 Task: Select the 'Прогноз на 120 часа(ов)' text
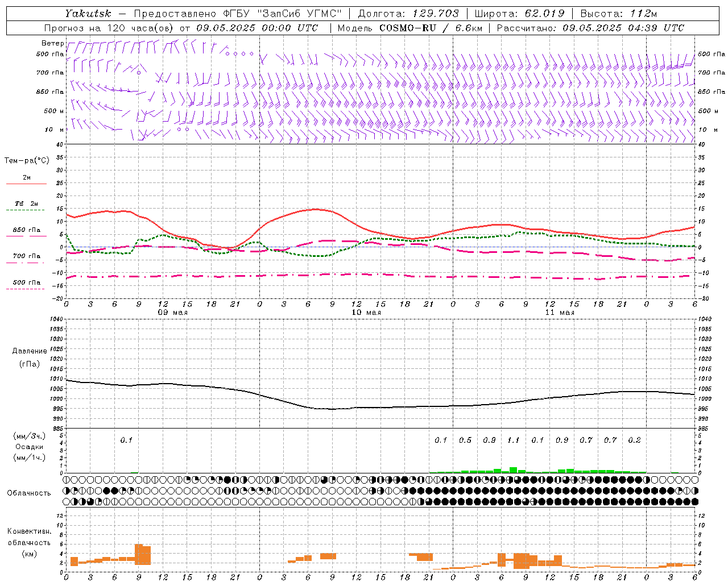110,28
